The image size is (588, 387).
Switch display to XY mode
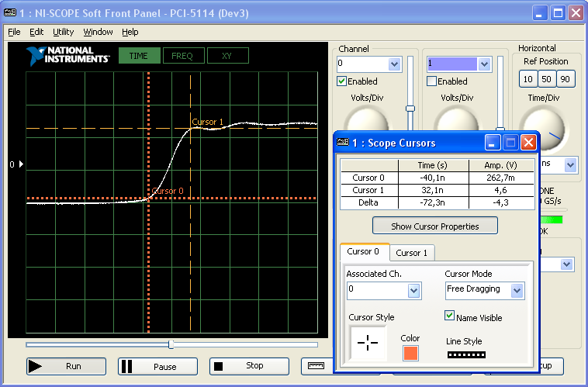click(227, 56)
